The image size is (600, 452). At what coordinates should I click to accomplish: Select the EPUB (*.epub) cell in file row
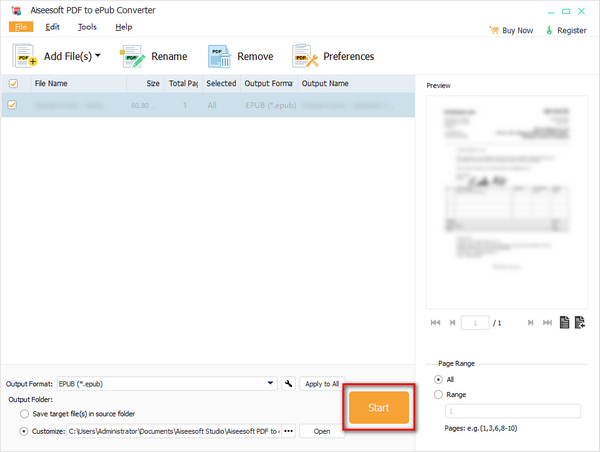coord(271,105)
